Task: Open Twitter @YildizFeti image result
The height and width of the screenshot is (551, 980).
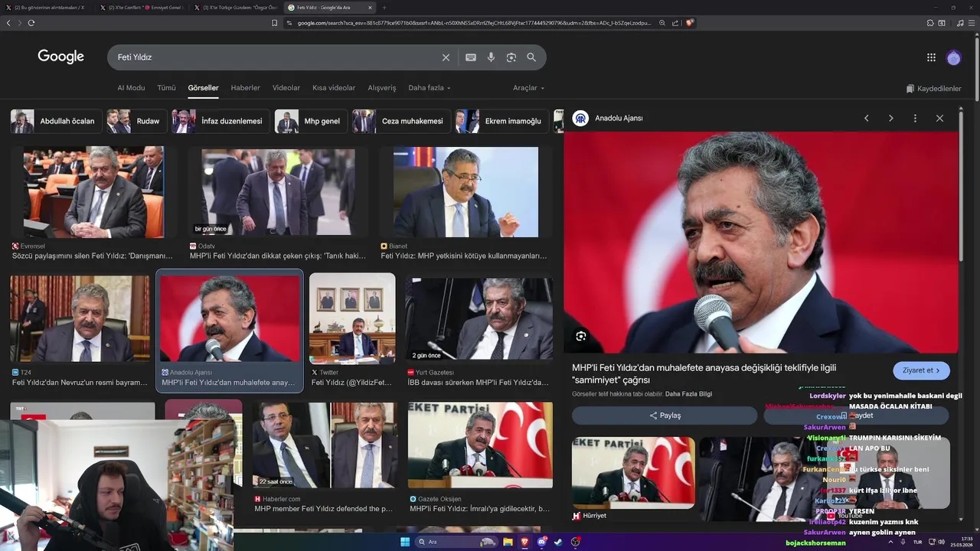Action: click(352, 318)
